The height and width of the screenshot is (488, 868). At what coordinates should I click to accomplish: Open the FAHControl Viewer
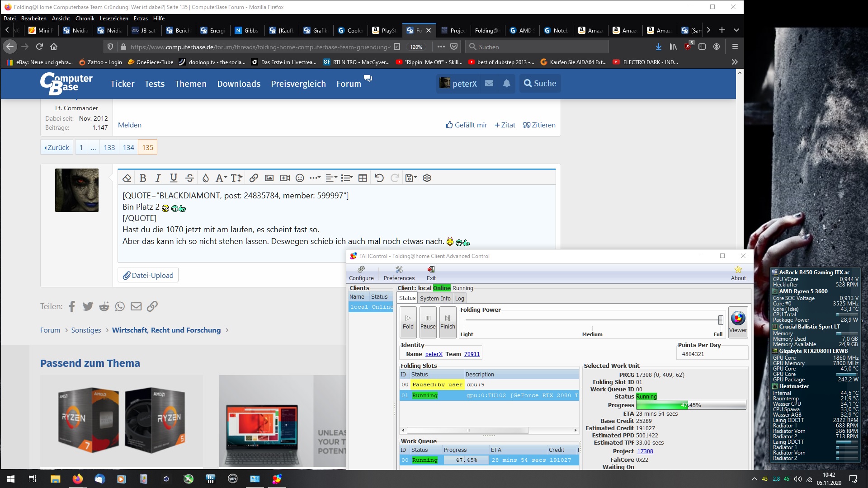(738, 322)
